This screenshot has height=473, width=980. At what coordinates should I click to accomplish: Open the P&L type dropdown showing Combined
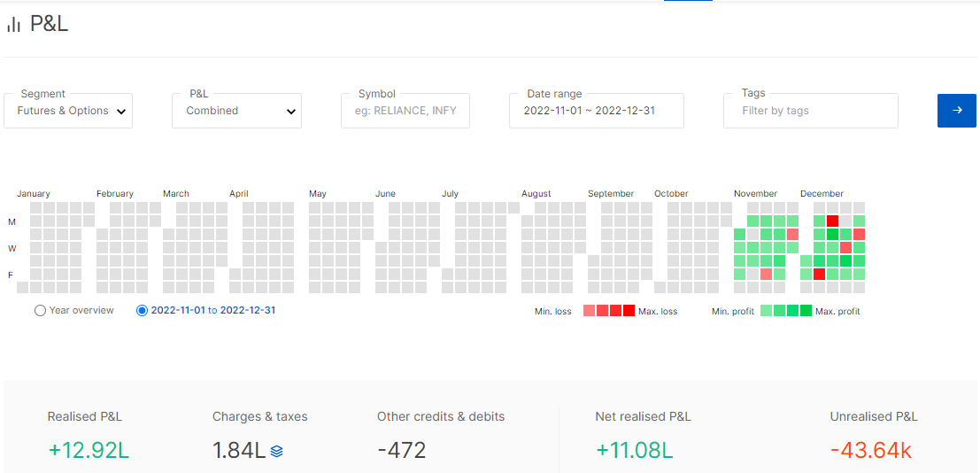coord(237,111)
